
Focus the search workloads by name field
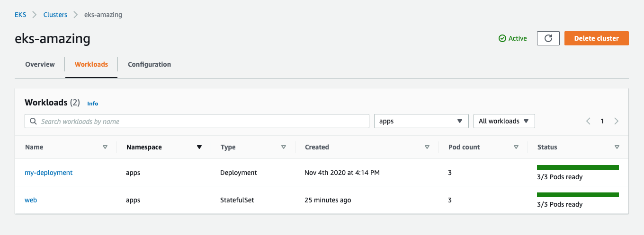(x=197, y=121)
